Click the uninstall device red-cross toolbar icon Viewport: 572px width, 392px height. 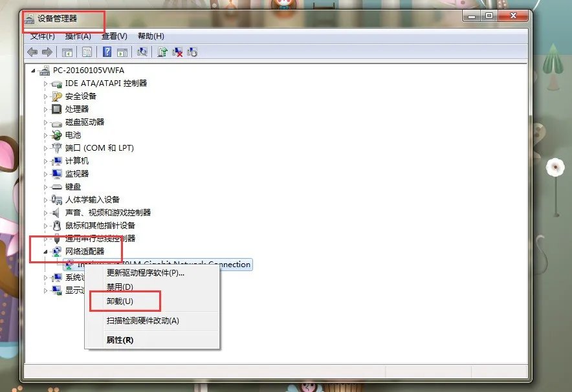(x=178, y=52)
